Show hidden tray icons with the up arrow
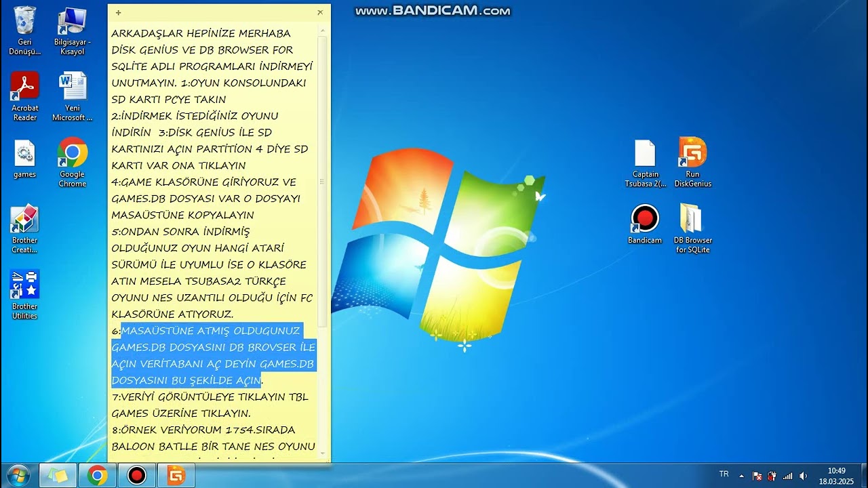Image resolution: width=868 pixels, height=488 pixels. [x=741, y=476]
